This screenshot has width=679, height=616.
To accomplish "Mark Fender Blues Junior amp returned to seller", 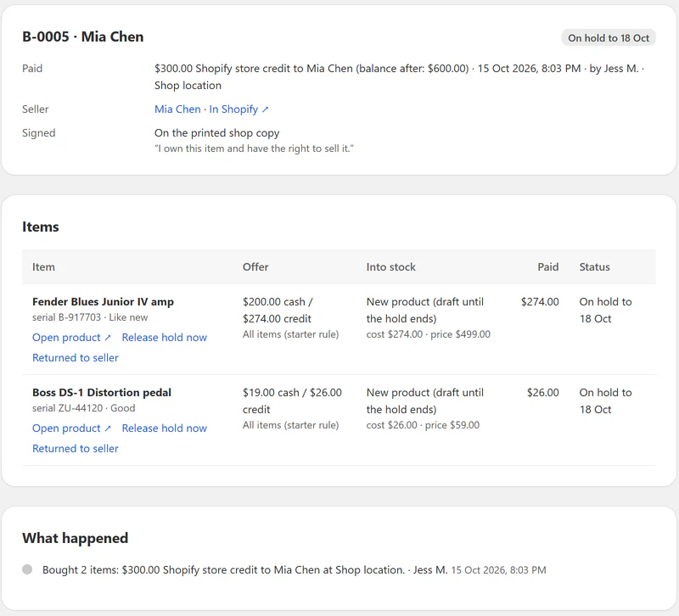I will pyautogui.click(x=76, y=357).
